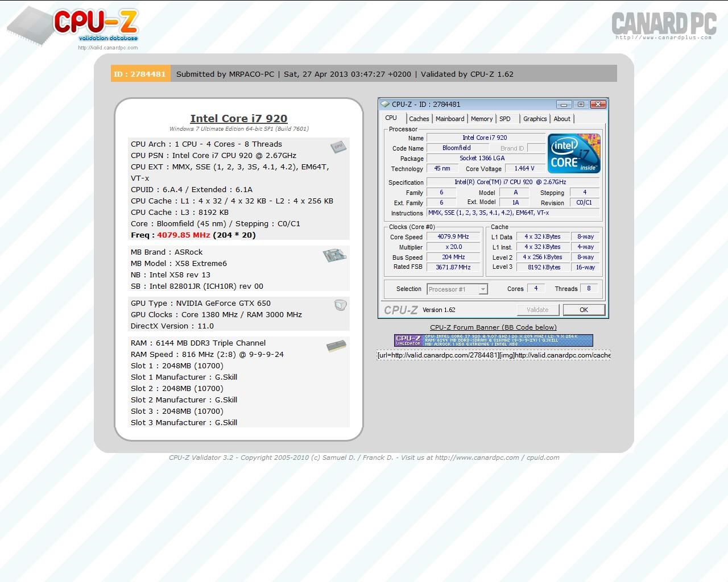Click the CPU-Z window title bar icon
The height and width of the screenshot is (582, 728).
pos(385,104)
